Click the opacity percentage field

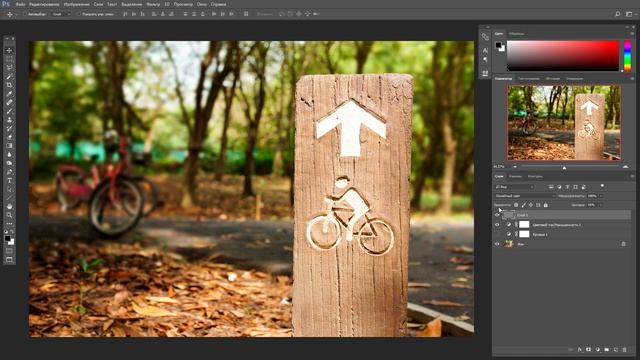[x=592, y=196]
